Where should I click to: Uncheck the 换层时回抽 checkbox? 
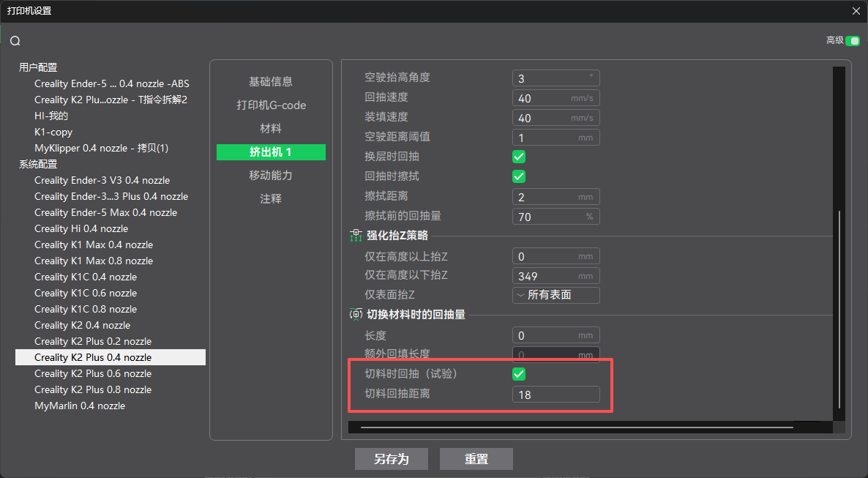pos(519,157)
